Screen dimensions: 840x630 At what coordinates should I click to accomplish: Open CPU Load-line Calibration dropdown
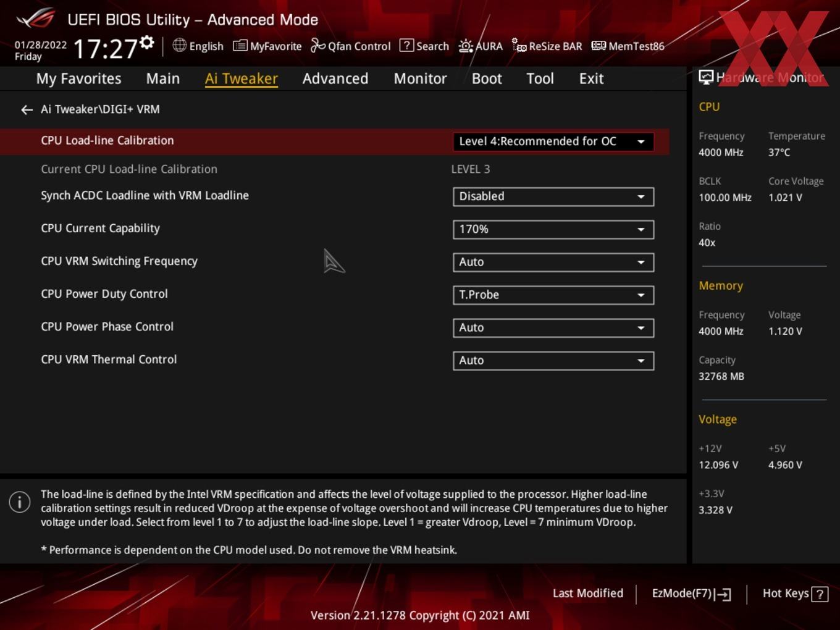coord(553,141)
